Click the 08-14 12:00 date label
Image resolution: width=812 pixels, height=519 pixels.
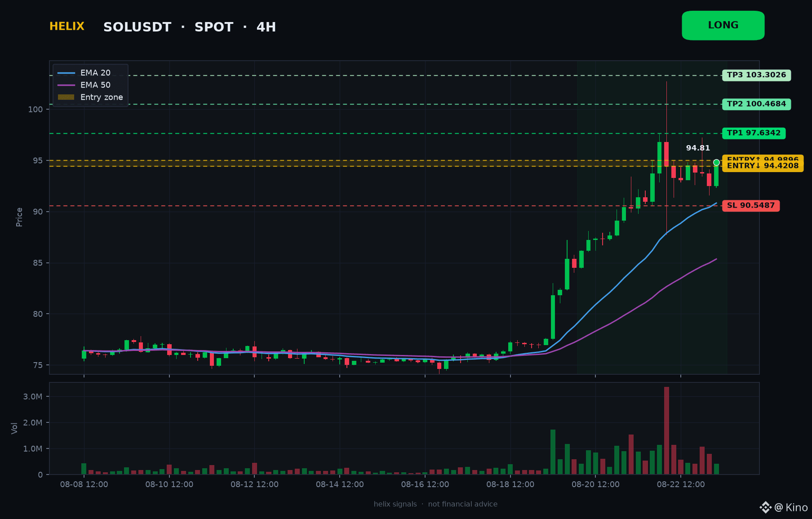[340, 484]
